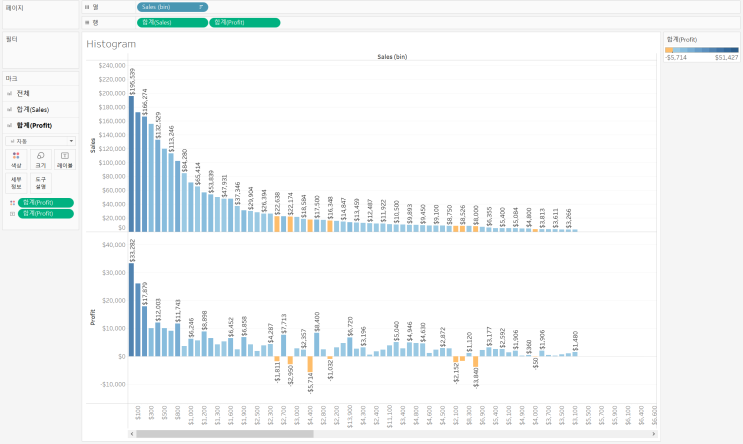743x444 pixels.
Task: Click the horizontal scrollbar thumb
Action: 225,434
